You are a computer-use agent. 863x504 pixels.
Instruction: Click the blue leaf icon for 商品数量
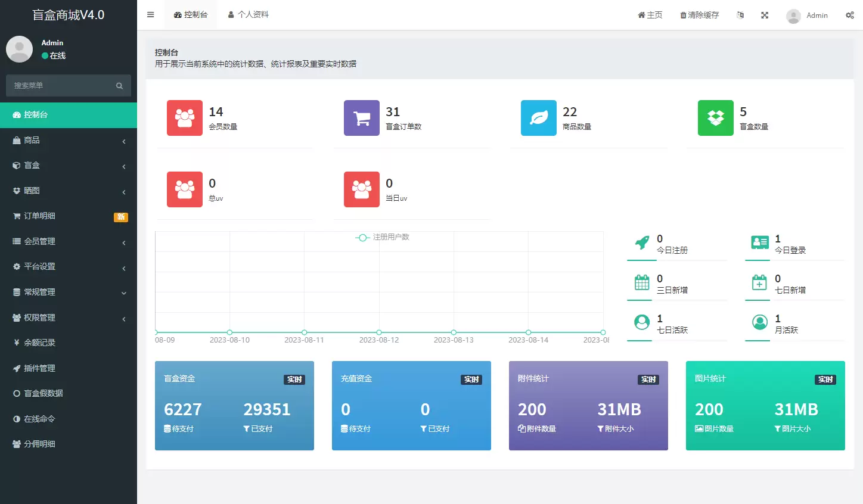(x=539, y=118)
